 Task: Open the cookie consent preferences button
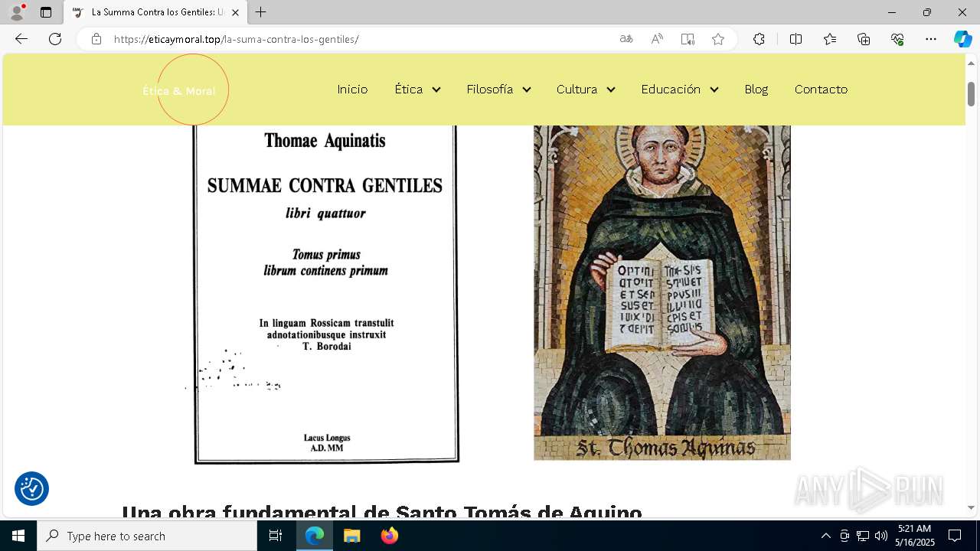32,488
